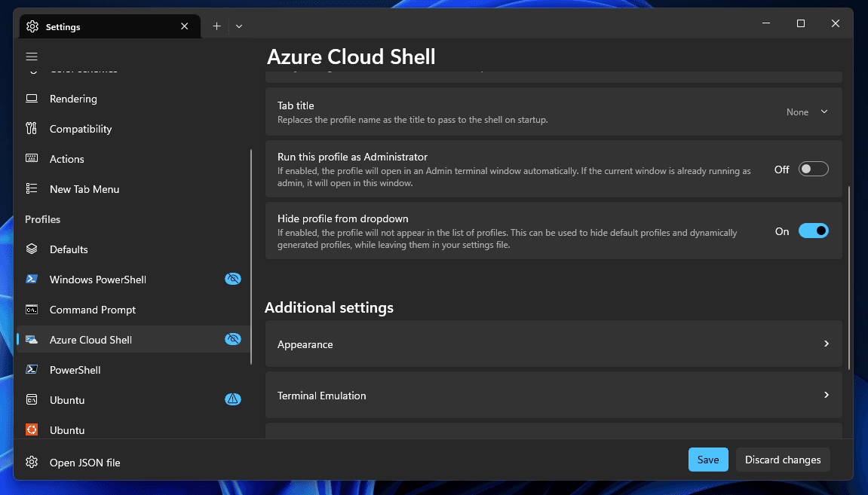Open the hamburger navigation menu
This screenshot has width=868, height=495.
(32, 57)
